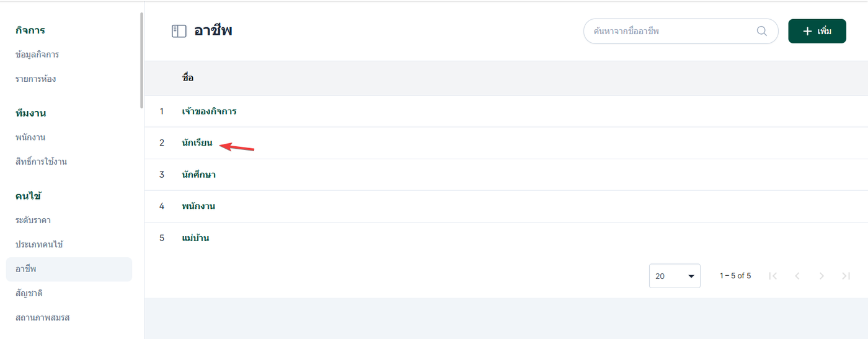Click the เพิ่ม add button

click(x=817, y=31)
